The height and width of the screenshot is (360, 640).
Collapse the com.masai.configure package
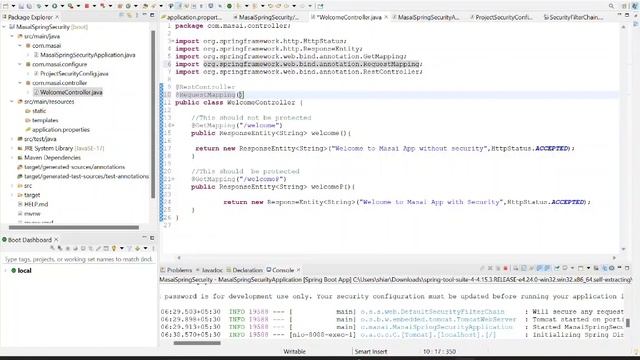[x=20, y=64]
